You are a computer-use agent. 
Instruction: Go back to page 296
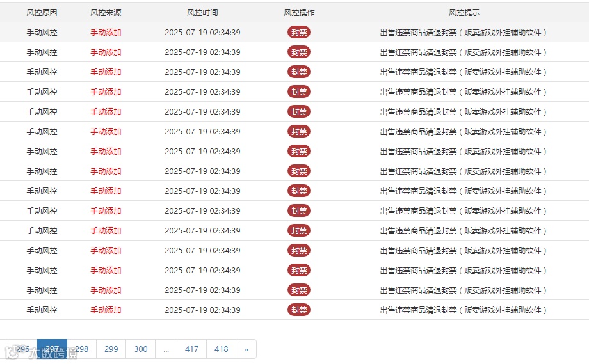22,349
